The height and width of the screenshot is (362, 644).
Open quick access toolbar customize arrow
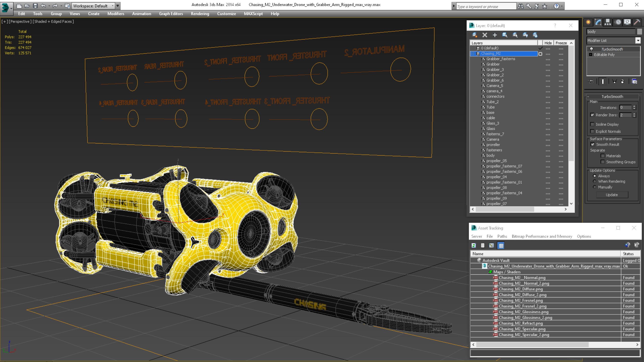coord(117,6)
